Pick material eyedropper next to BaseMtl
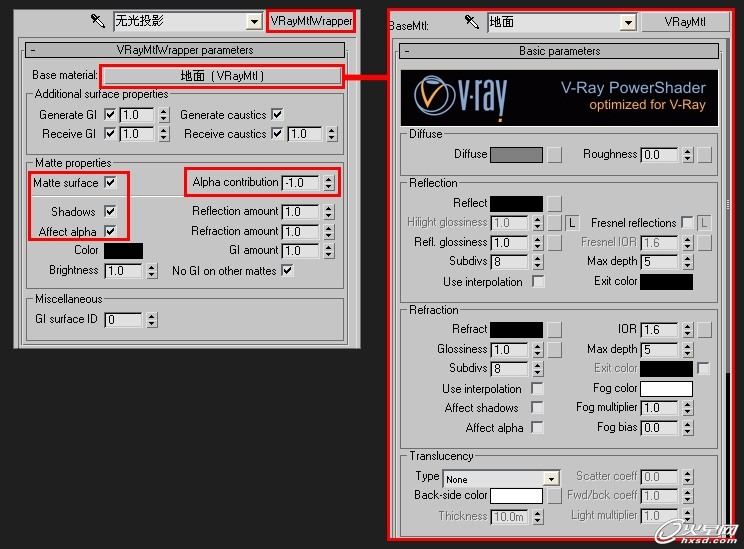 tap(471, 22)
